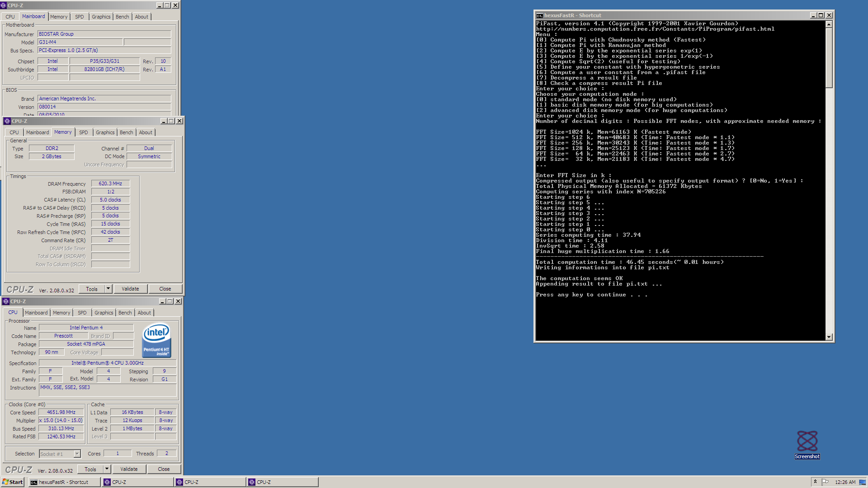
Task: Select Mainboard tab in top CPU-Z window
Action: pyautogui.click(x=33, y=16)
